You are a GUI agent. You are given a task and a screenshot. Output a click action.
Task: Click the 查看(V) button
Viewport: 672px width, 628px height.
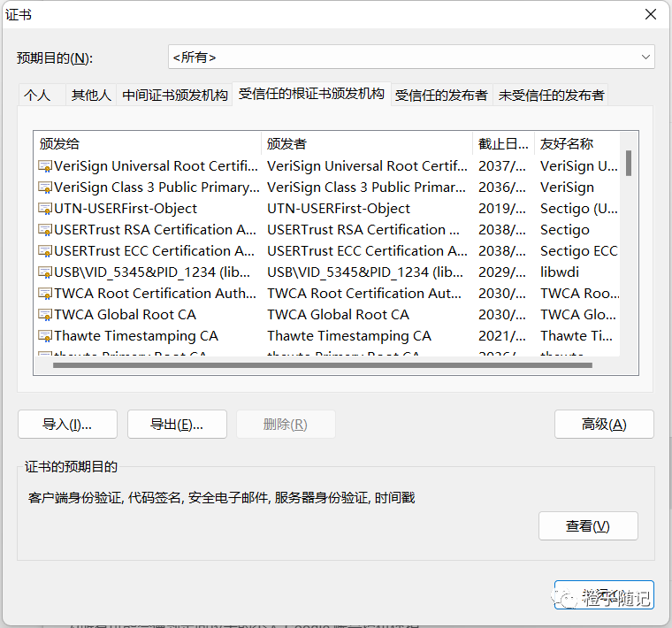[588, 526]
